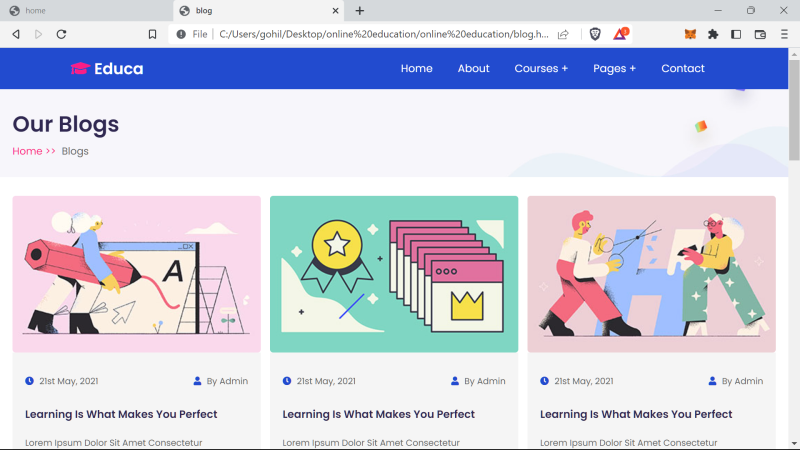Open second card's Learning Is What Makes You Perfect title

click(379, 414)
